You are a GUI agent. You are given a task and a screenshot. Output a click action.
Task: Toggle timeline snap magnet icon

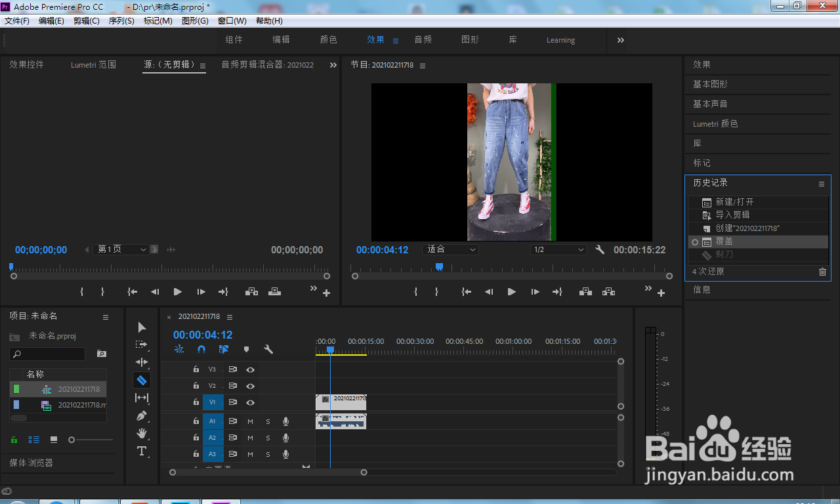(201, 350)
